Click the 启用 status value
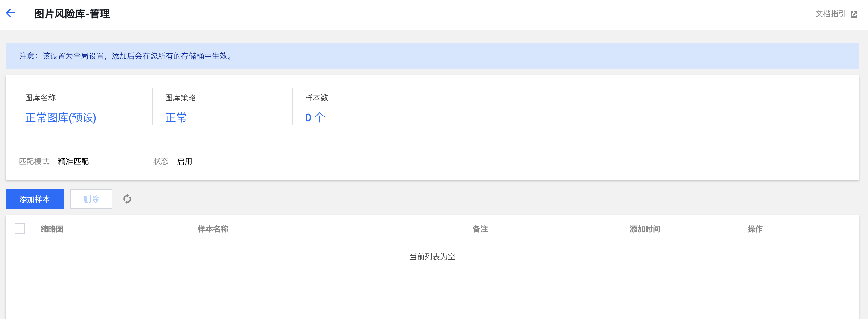Viewport: 868px width, 319px height. (184, 161)
